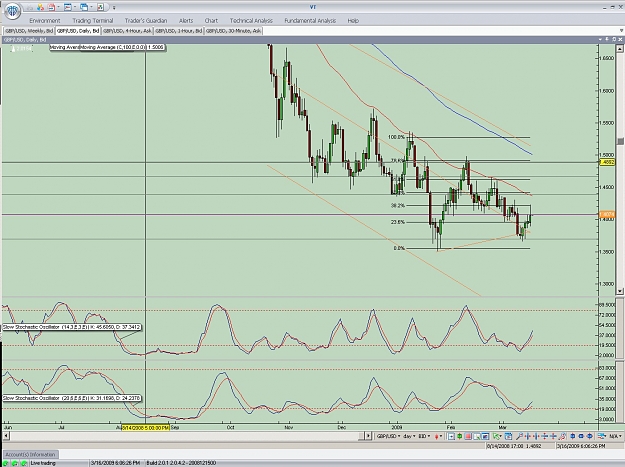The height and width of the screenshot is (467, 625).
Task: Open the Technical Analysis ribbon tab
Action: coord(251,20)
